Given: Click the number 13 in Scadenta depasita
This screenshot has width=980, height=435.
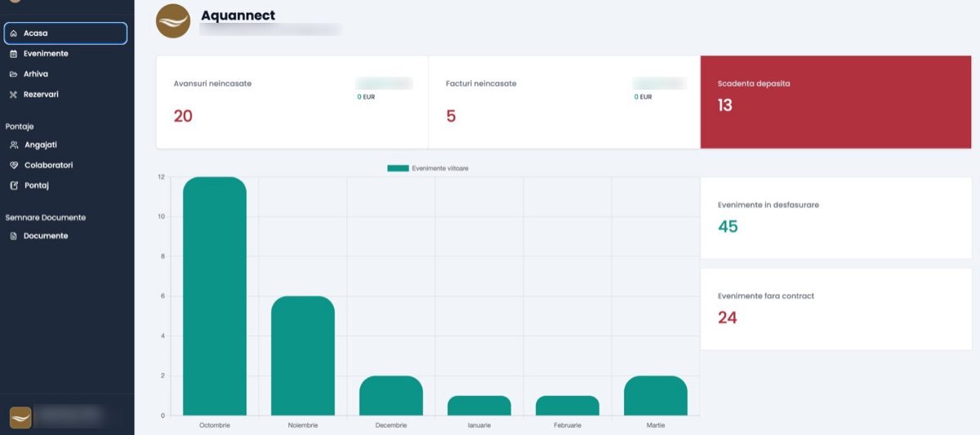Looking at the screenshot, I should (x=725, y=105).
